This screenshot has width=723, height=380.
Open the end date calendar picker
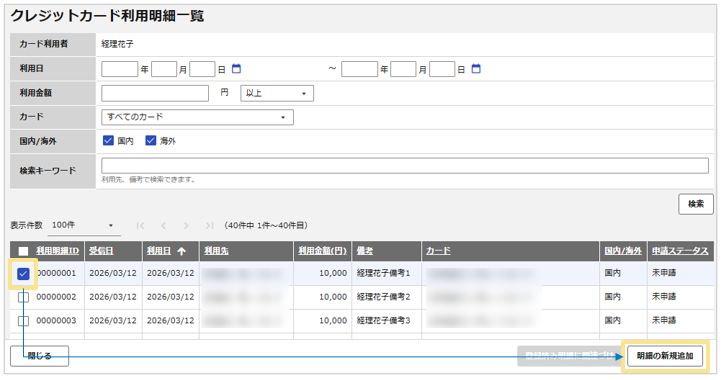[x=476, y=69]
